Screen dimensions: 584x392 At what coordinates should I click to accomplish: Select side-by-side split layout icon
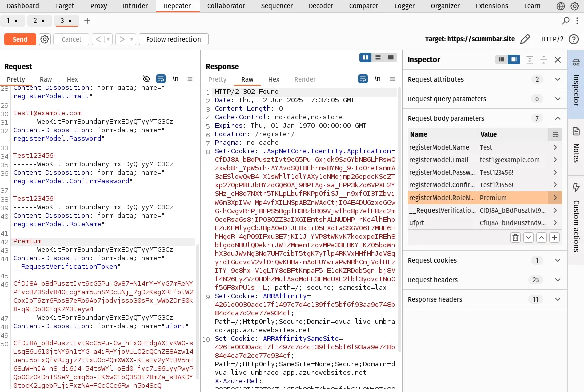point(365,57)
